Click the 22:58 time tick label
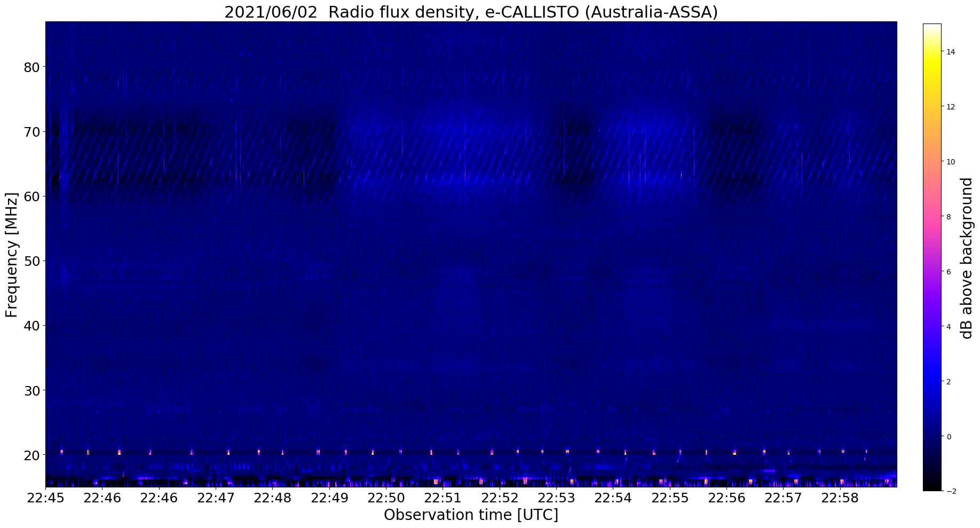Screen dimensions: 980x528 (x=840, y=499)
